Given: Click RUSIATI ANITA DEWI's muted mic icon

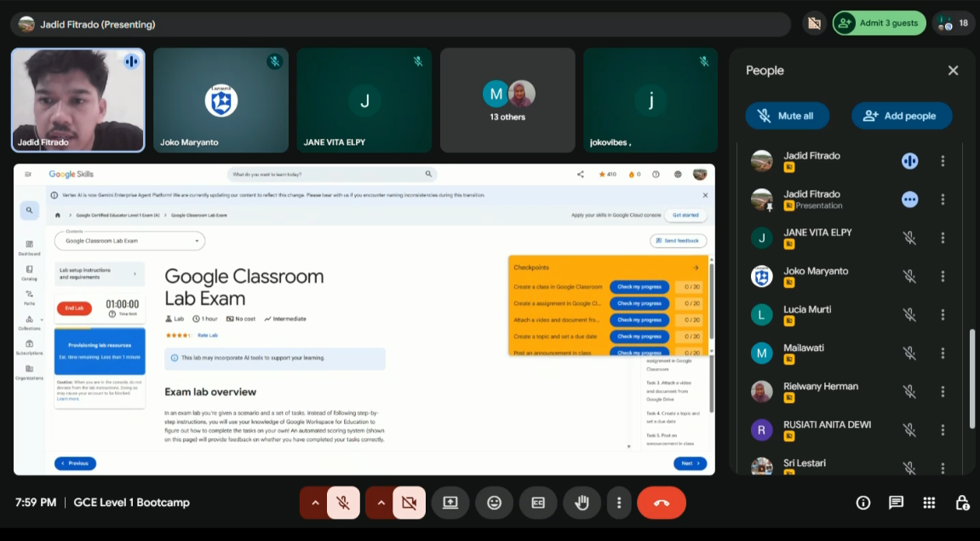Looking at the screenshot, I should click(x=909, y=430).
